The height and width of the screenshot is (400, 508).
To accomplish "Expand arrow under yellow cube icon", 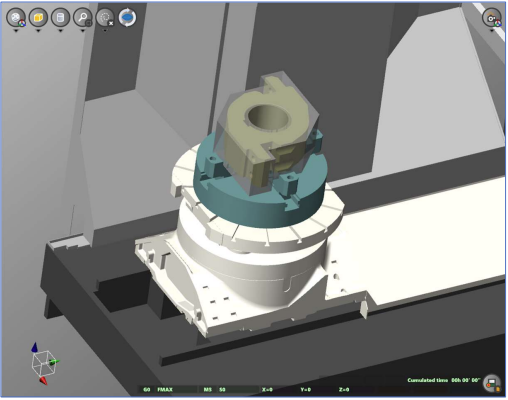I will 38,31.
